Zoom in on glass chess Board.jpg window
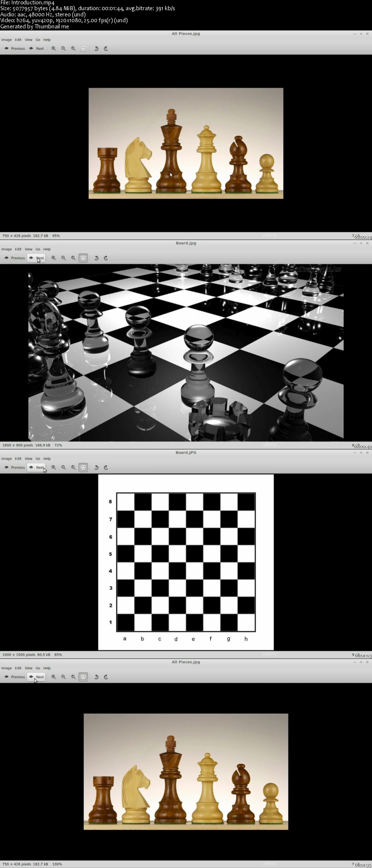Viewport: 372px width, 868px height. coord(53,258)
